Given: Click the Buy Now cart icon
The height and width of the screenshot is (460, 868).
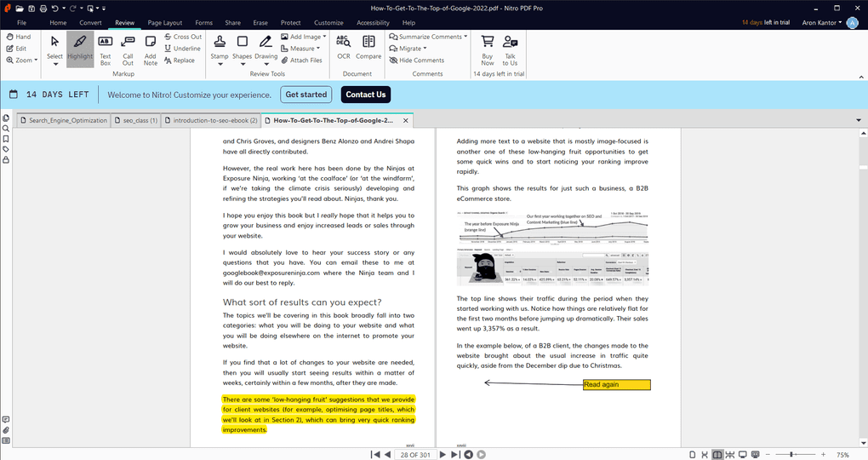Looking at the screenshot, I should (487, 42).
